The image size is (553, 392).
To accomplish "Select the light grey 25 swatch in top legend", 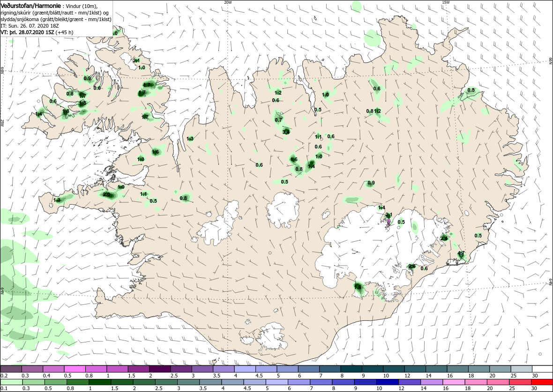I will [521, 369].
